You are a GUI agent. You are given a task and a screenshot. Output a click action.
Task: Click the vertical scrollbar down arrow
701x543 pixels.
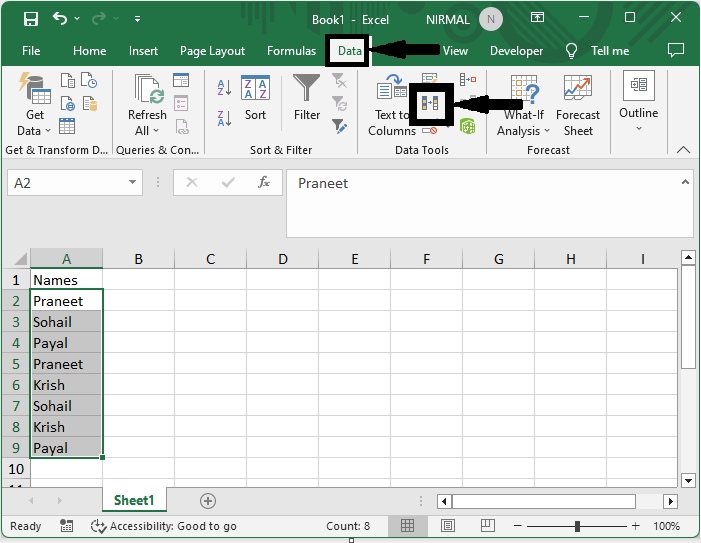(688, 481)
